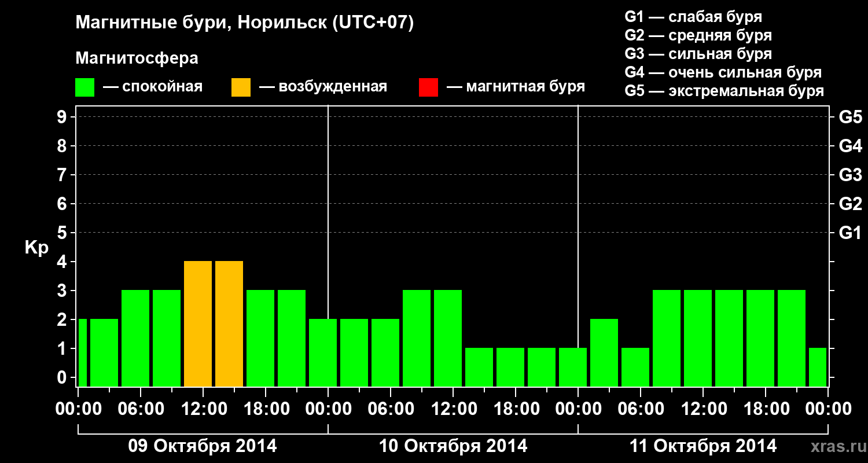868x463 pixels.
Task: Click the '11 Октября 2014' date label
Action: click(703, 446)
